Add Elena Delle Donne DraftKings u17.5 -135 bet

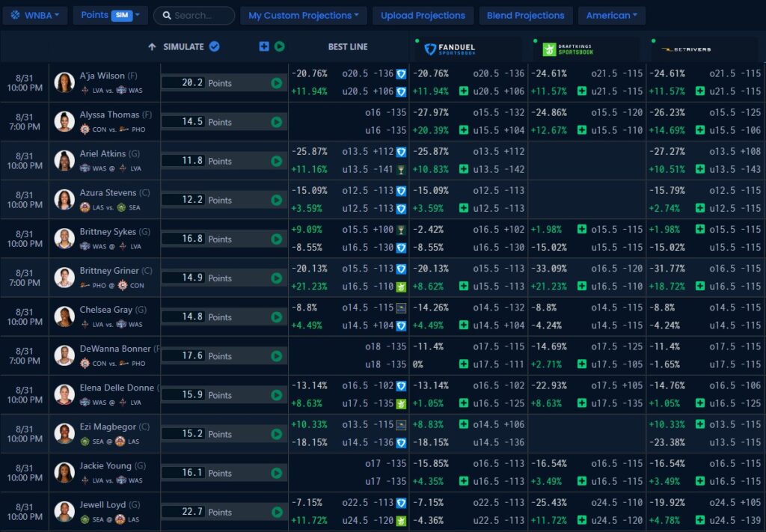point(582,403)
